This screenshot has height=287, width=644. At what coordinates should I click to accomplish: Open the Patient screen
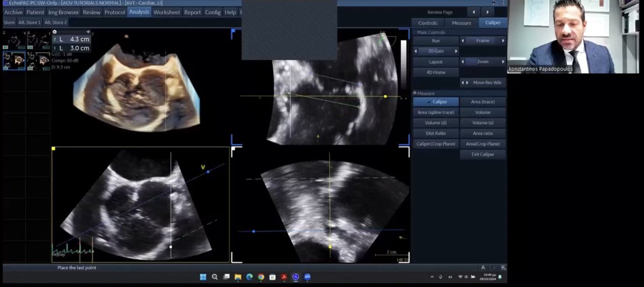pos(35,12)
